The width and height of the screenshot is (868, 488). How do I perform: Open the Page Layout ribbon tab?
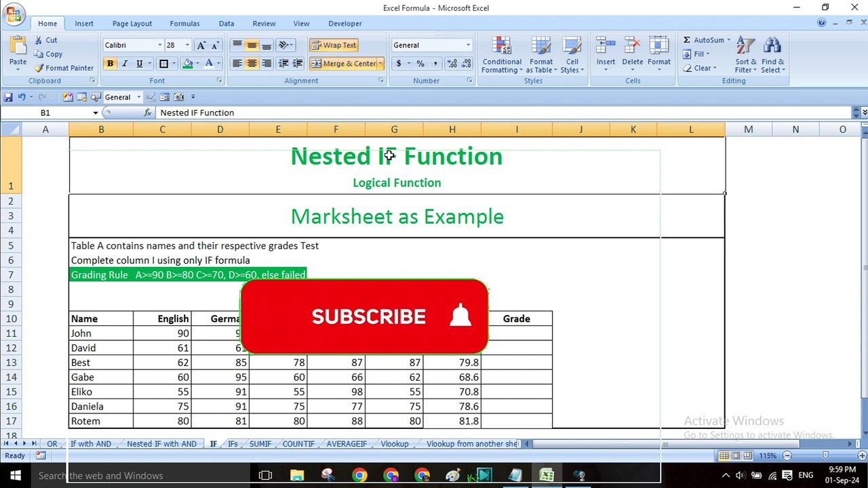pos(132,24)
